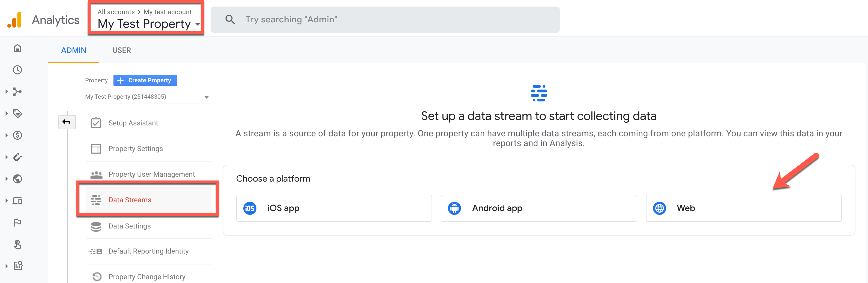The width and height of the screenshot is (868, 283).
Task: Open the Events touch icon
Action: coord(17,244)
